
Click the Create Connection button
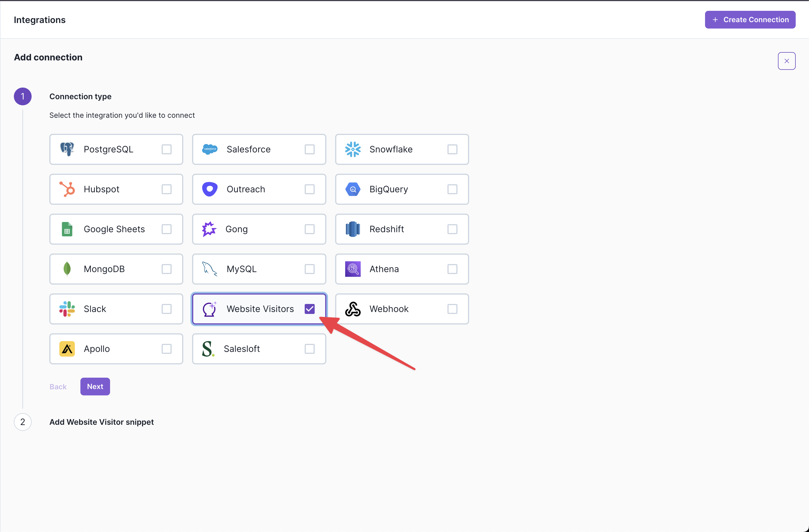[x=750, y=20]
